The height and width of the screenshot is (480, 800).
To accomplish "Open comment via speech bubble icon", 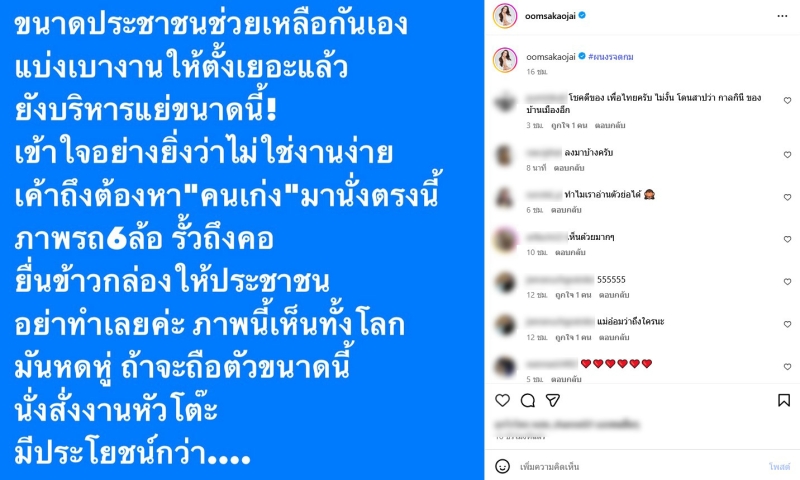I will [528, 400].
